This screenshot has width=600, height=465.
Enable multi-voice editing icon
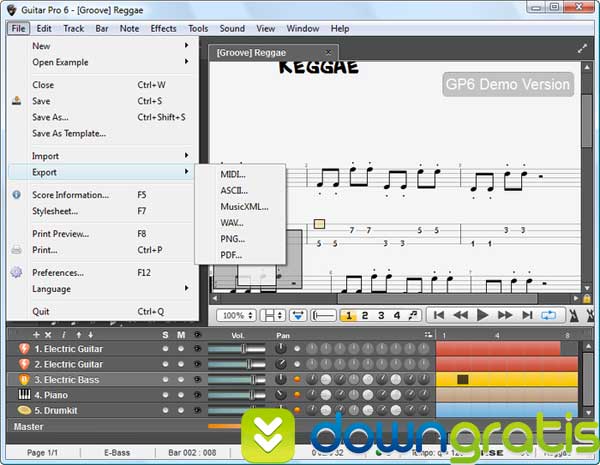click(413, 315)
